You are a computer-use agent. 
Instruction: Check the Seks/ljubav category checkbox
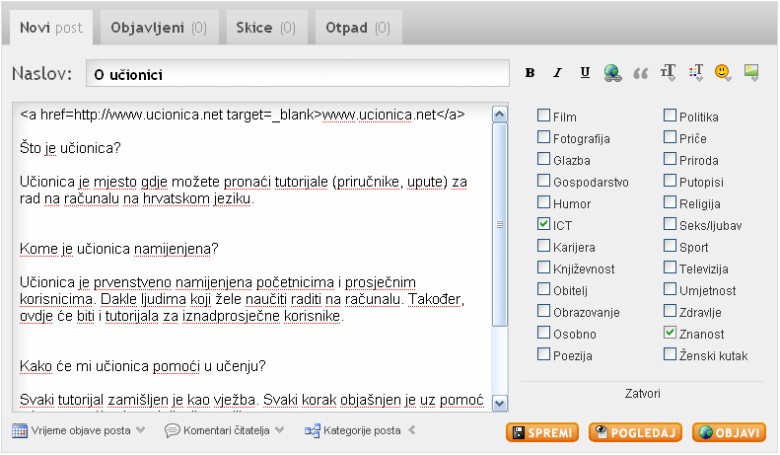(x=670, y=224)
